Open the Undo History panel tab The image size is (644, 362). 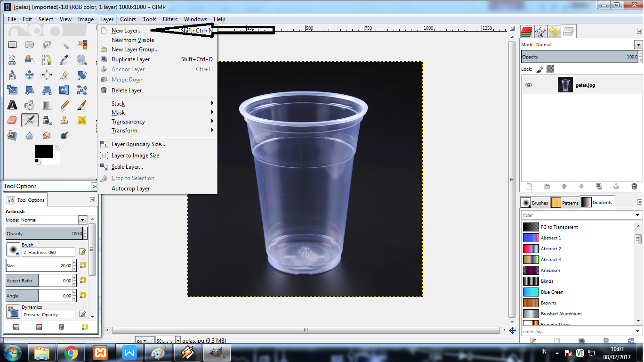[555, 31]
